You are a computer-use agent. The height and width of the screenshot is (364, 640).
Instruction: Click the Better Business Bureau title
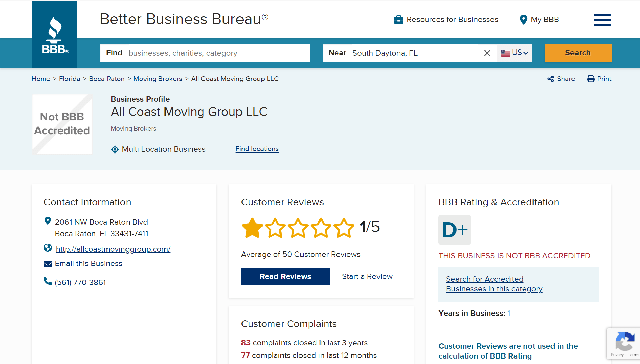click(x=184, y=19)
